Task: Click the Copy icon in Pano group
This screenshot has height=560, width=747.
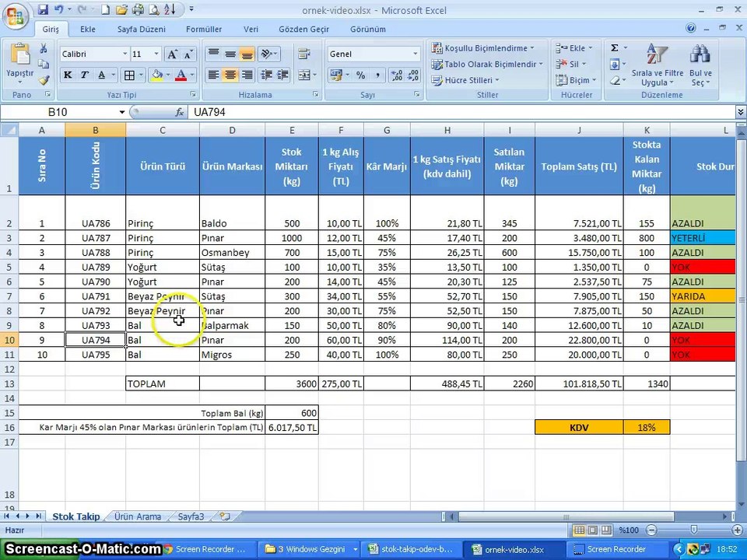Action: (44, 64)
